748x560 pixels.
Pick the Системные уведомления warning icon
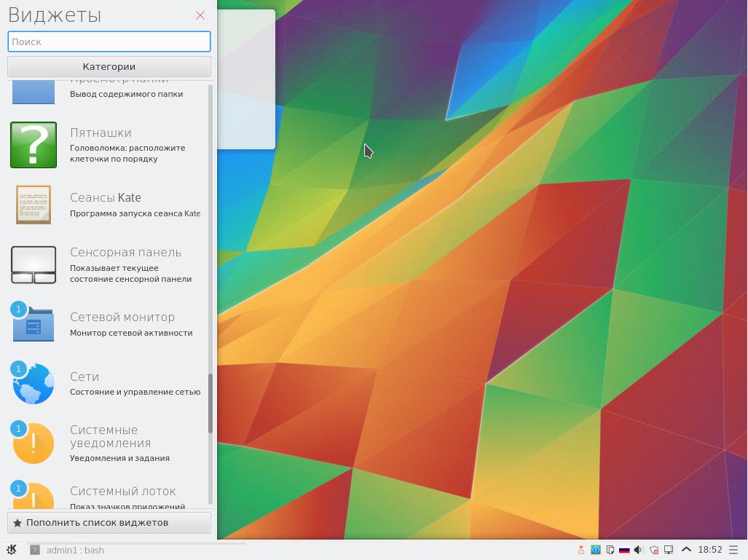click(x=34, y=443)
